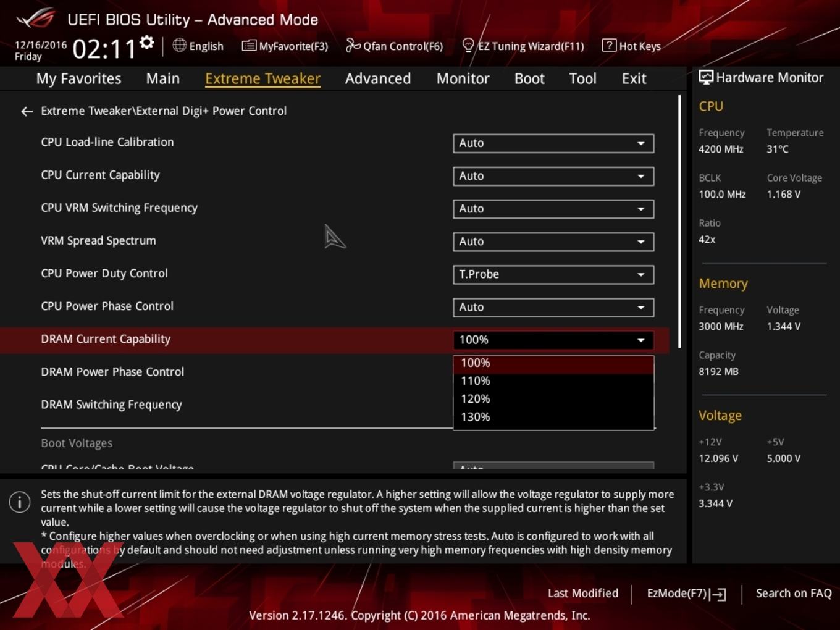This screenshot has height=630, width=840.
Task: Open the Tool tab
Action: point(582,78)
